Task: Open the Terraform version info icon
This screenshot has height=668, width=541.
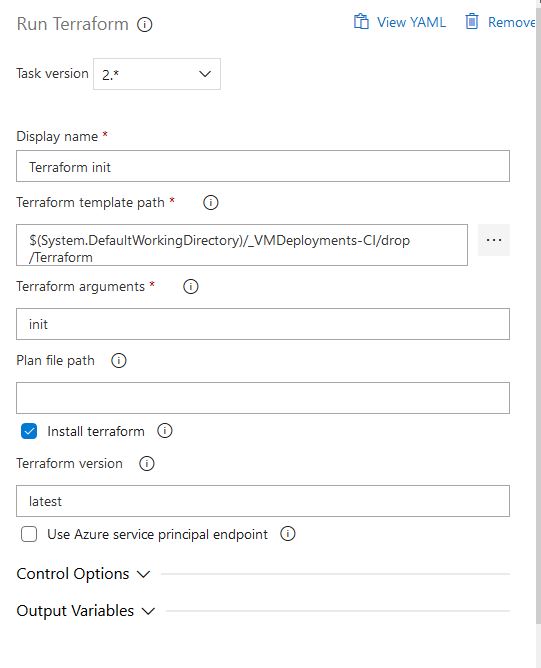Action: tap(147, 463)
